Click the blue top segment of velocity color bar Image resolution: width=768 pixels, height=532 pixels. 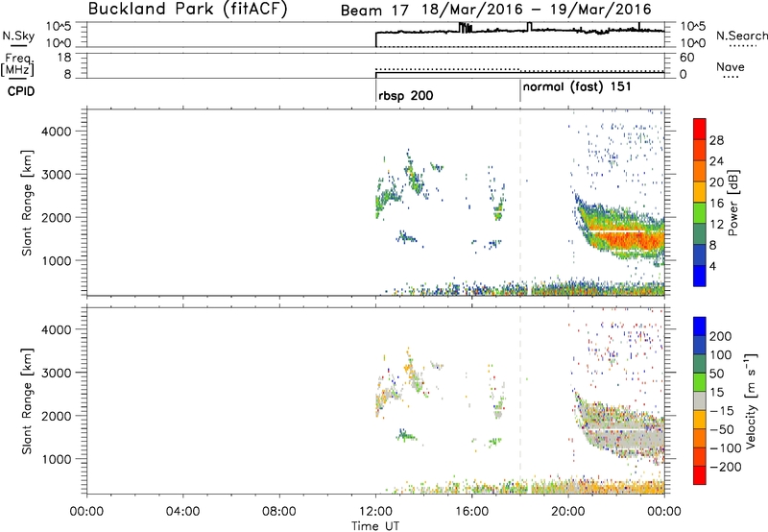[x=700, y=326]
